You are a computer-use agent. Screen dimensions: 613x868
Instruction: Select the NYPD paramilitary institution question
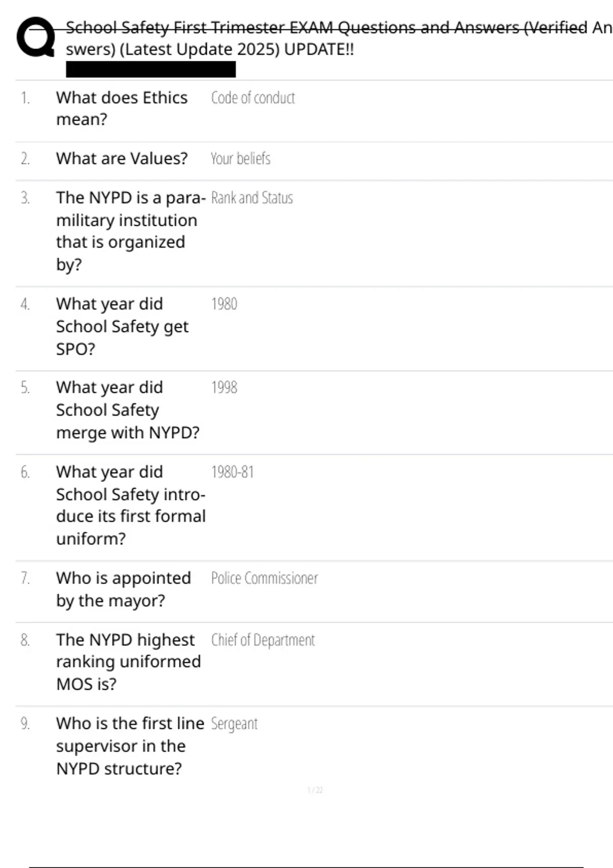coord(130,231)
